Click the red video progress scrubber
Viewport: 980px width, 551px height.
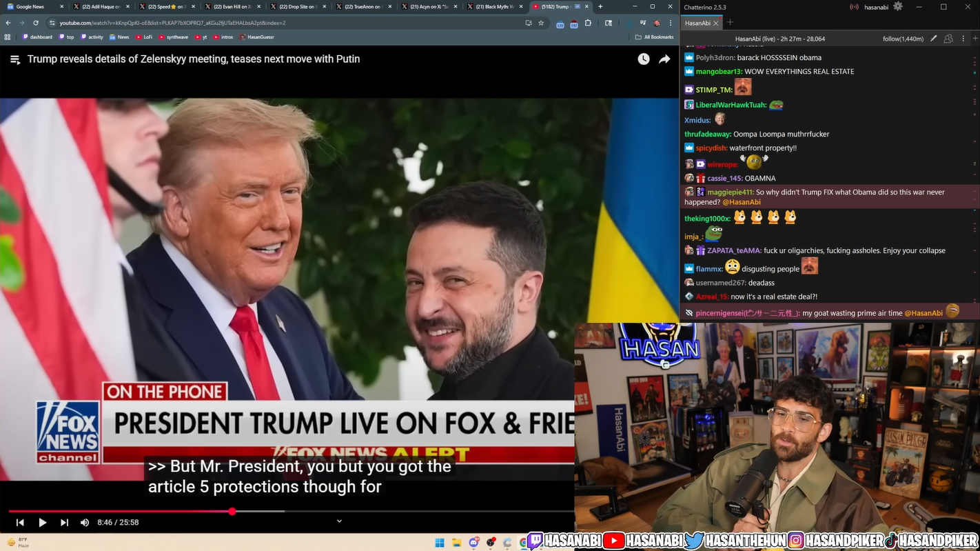(232, 511)
